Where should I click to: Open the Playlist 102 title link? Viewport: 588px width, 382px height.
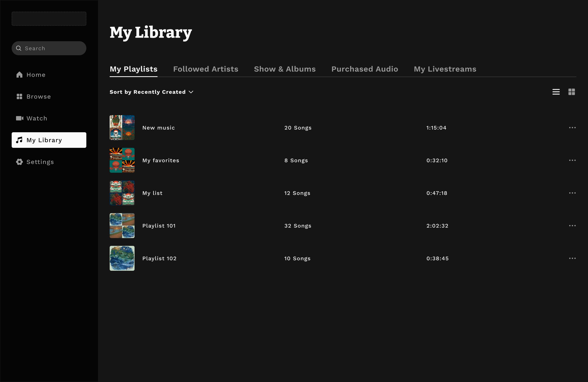[159, 258]
